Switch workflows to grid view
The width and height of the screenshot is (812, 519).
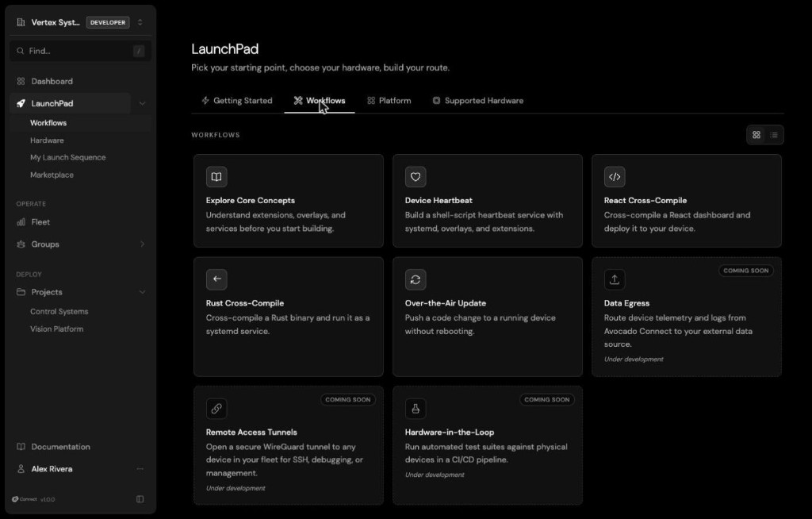(x=756, y=135)
